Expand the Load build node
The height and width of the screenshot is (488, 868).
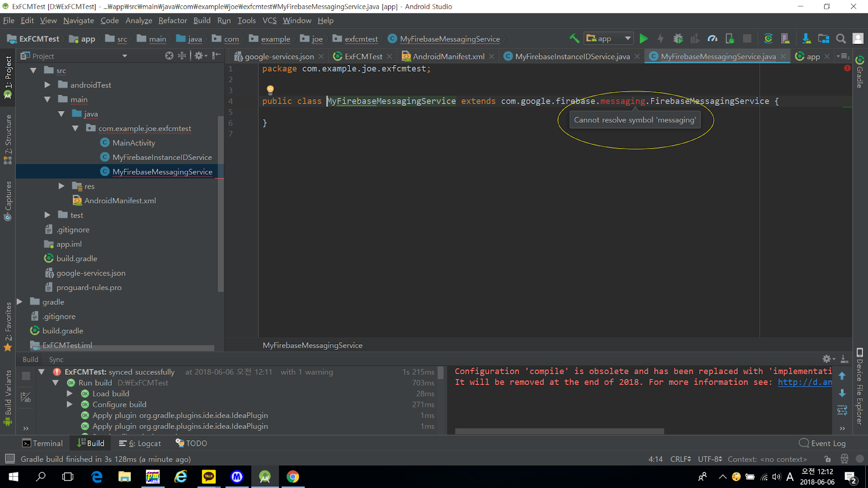coord(69,394)
